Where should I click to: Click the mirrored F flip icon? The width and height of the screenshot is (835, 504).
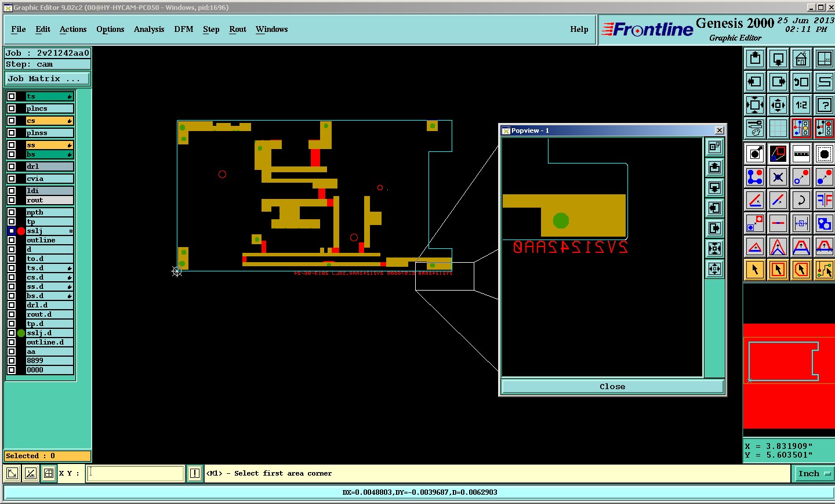point(825,200)
